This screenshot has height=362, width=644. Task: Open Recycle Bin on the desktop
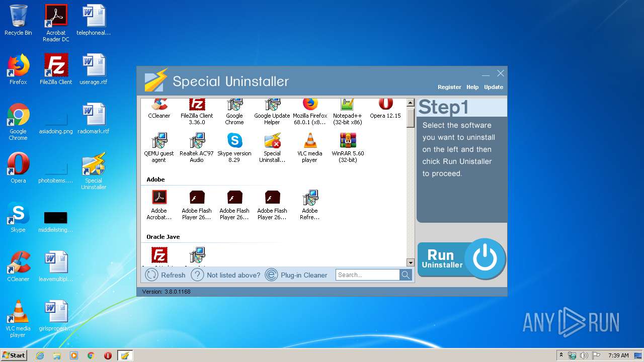point(18,20)
